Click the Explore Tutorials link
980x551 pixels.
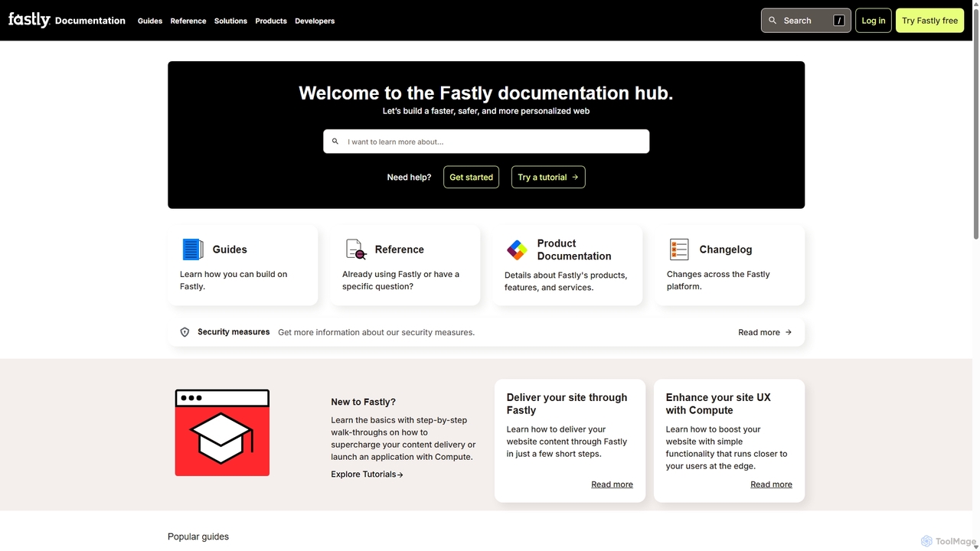click(x=367, y=474)
